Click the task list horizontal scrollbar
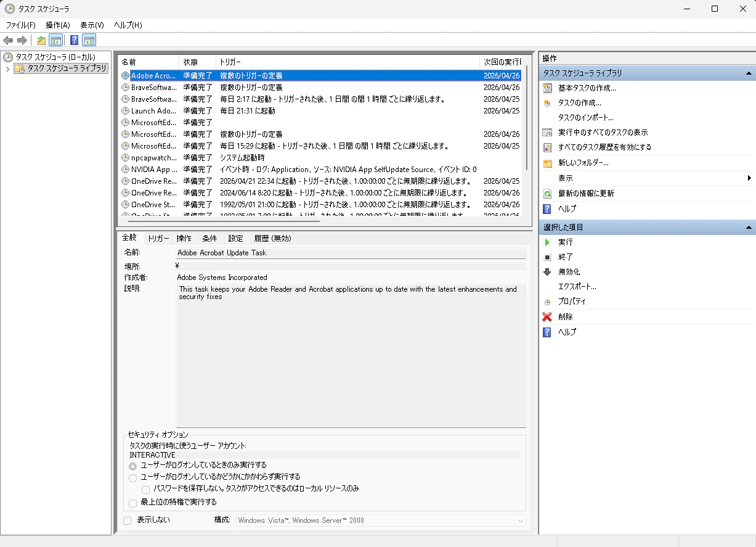This screenshot has height=547, width=756. coord(225,220)
